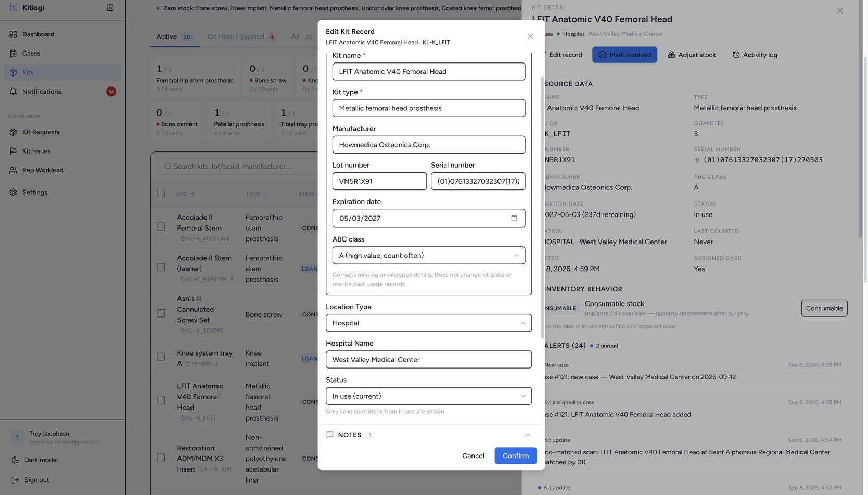Collapse the NOTES section chevron
This screenshot has height=495, width=868.
[x=528, y=435]
